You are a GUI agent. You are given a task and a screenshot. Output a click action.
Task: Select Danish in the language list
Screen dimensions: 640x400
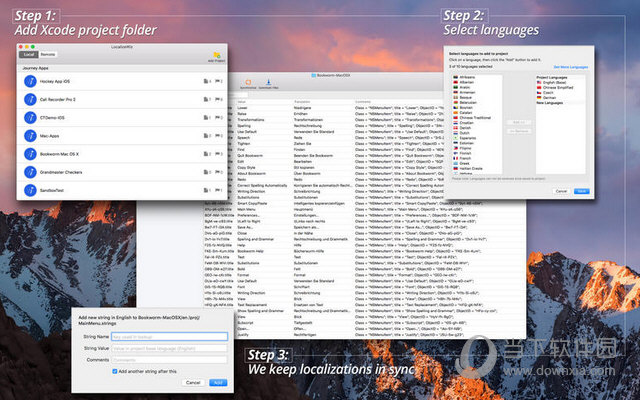pyautogui.click(x=465, y=128)
